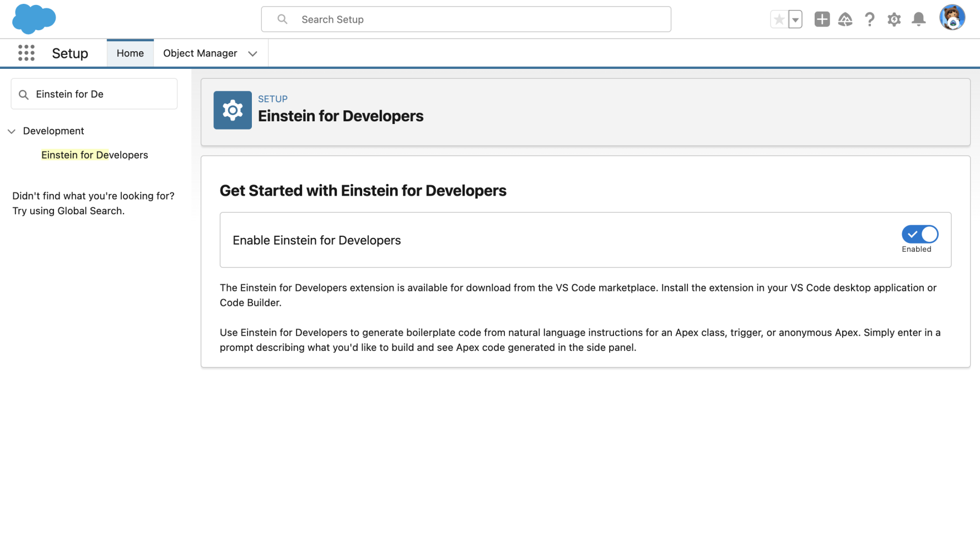Select Einstein for Developers in the sidebar

(x=95, y=155)
